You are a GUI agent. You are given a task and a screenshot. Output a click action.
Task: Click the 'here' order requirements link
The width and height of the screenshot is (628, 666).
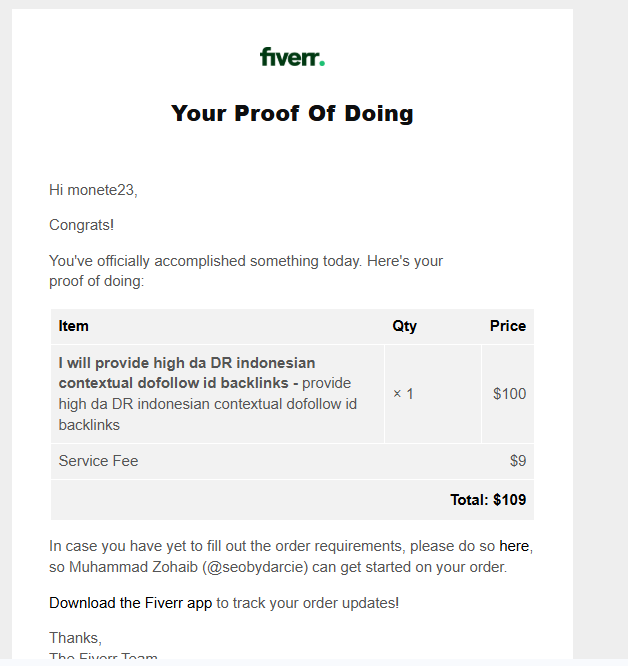tap(514, 546)
